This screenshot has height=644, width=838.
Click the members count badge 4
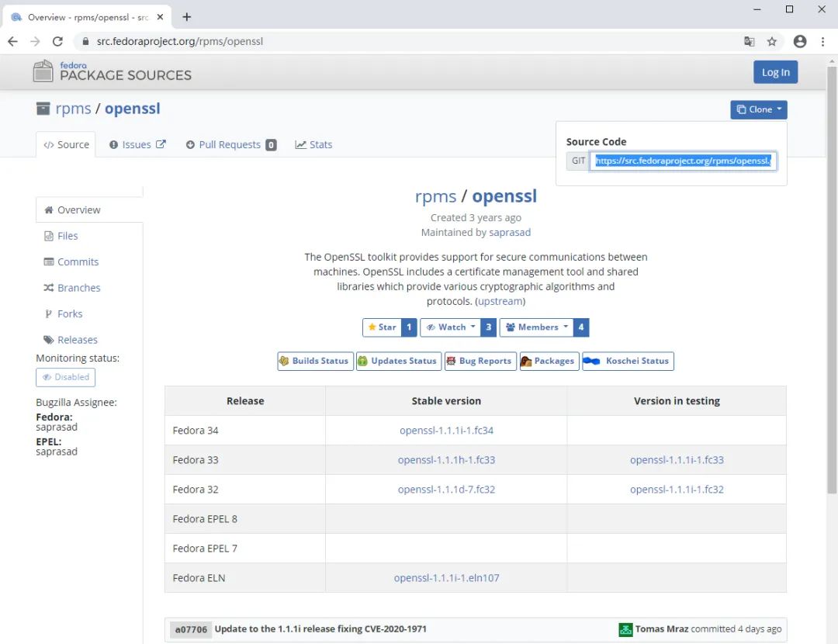click(581, 327)
